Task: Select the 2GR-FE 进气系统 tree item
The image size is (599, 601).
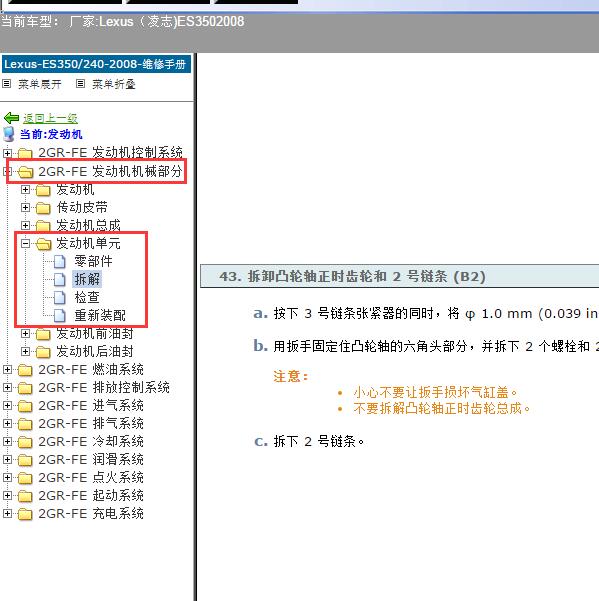Action: coord(91,406)
